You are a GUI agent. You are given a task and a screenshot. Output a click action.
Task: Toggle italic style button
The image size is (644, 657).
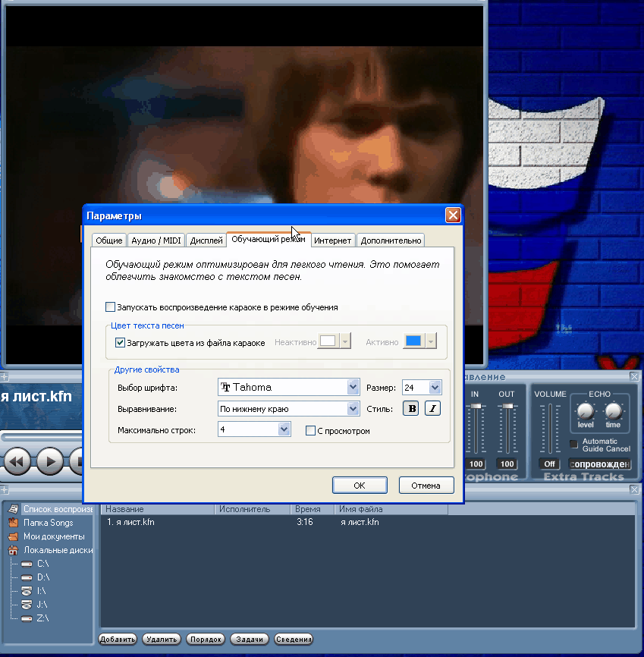pos(432,408)
